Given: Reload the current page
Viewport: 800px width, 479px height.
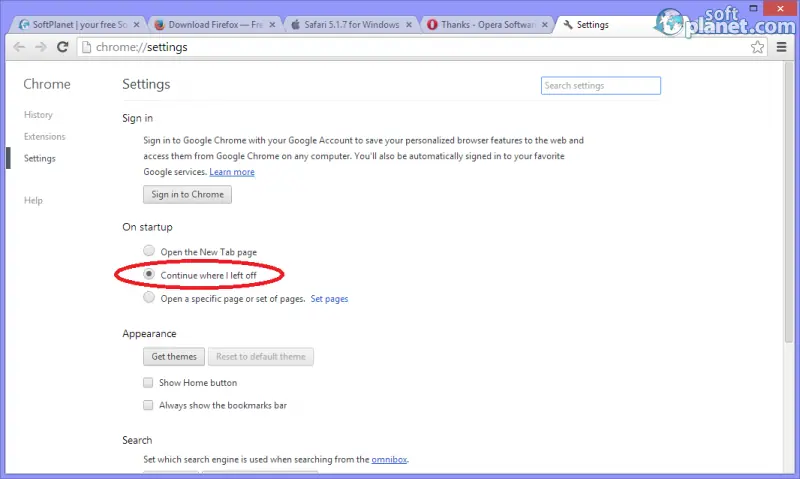Looking at the screenshot, I should point(62,47).
